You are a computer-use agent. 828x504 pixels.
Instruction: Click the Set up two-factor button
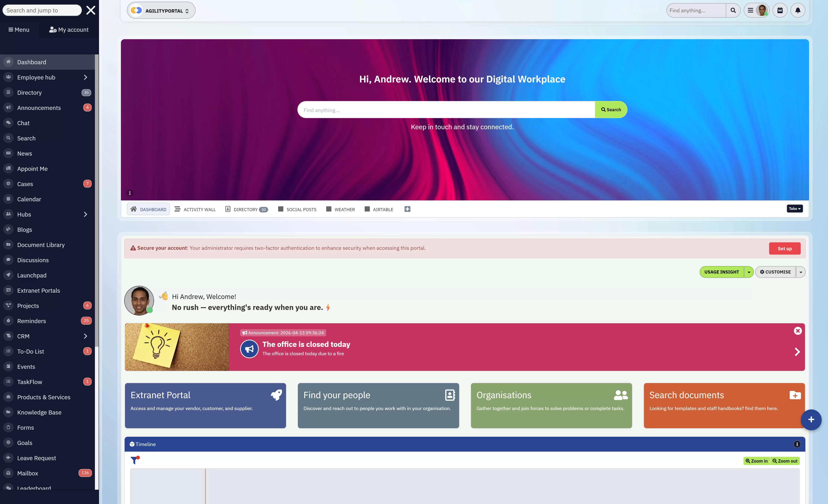coord(784,249)
